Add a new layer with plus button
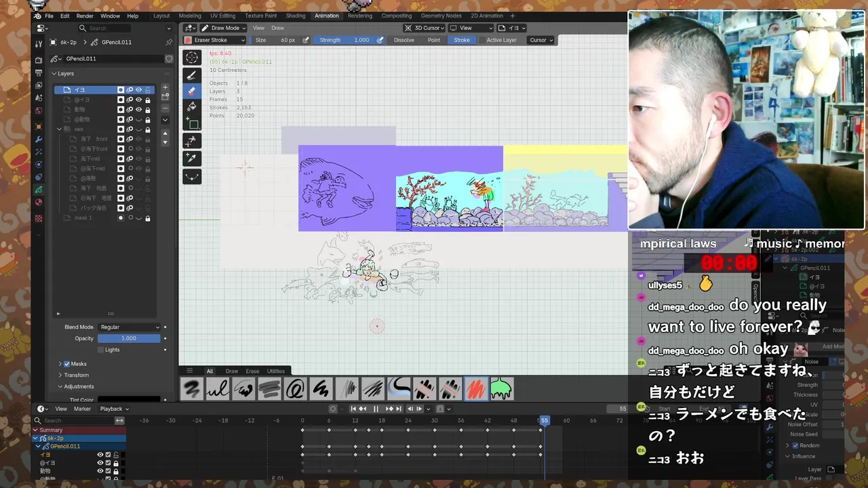 [165, 88]
